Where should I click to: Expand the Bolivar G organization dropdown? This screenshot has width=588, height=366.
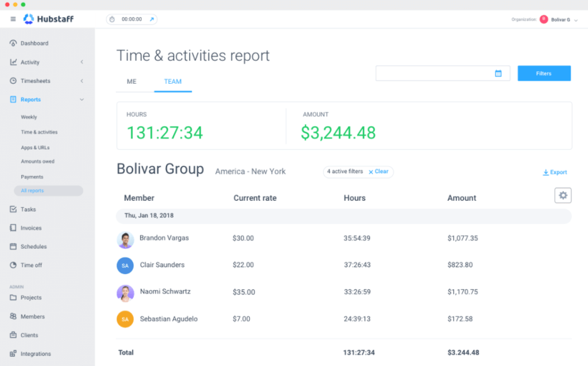[x=576, y=20]
